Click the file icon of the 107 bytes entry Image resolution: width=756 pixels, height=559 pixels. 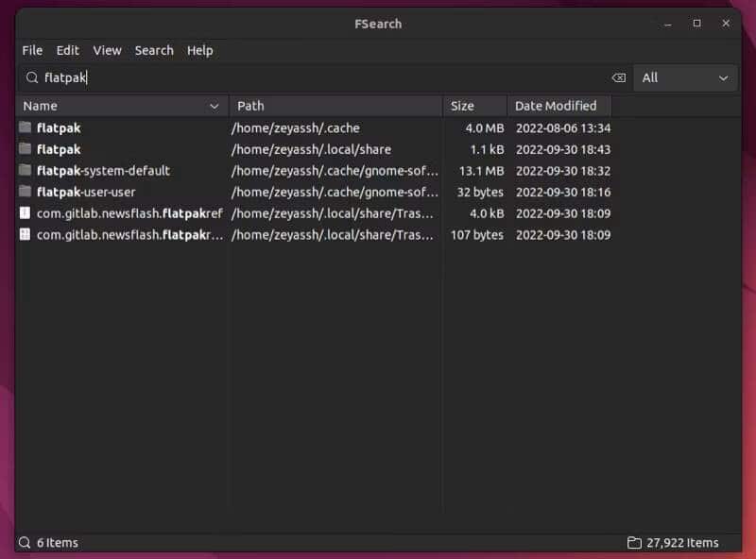[x=26, y=235]
